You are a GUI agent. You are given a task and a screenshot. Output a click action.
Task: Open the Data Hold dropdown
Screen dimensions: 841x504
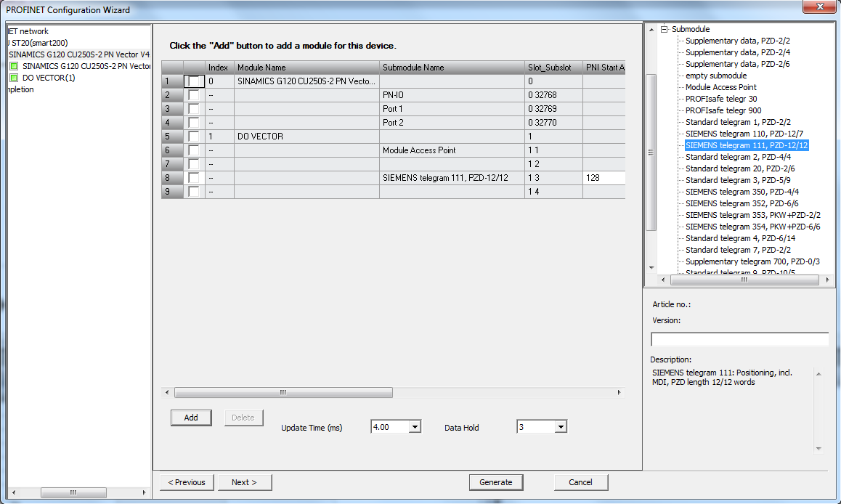click(x=561, y=427)
